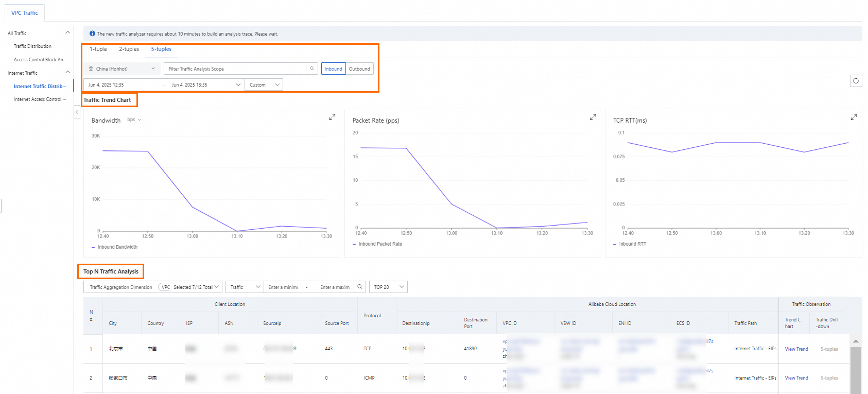
Task: Select the Inbound traffic direction
Action: click(x=333, y=68)
